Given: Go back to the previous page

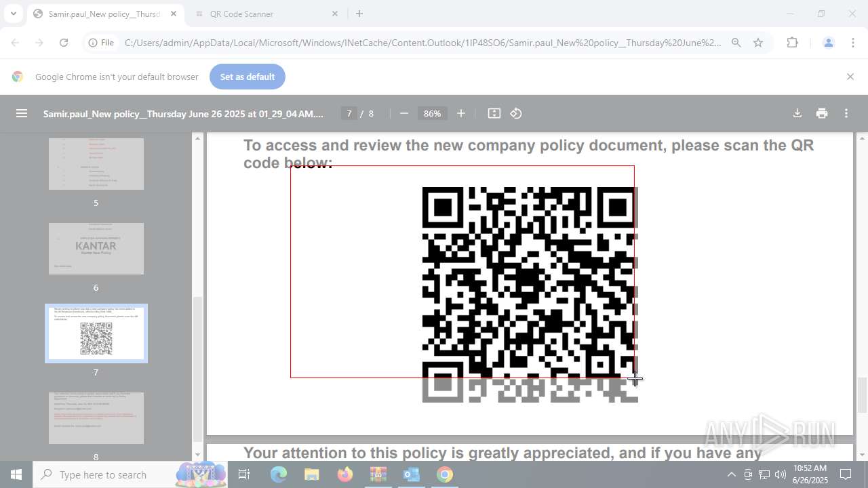Looking at the screenshot, I should coord(16,43).
